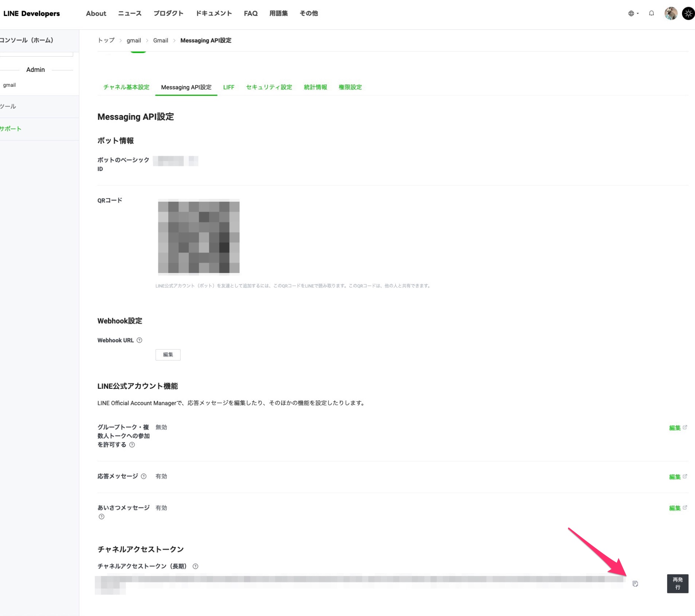Click help icon under あいさつメッセージ
This screenshot has height=616, width=695.
(x=101, y=517)
